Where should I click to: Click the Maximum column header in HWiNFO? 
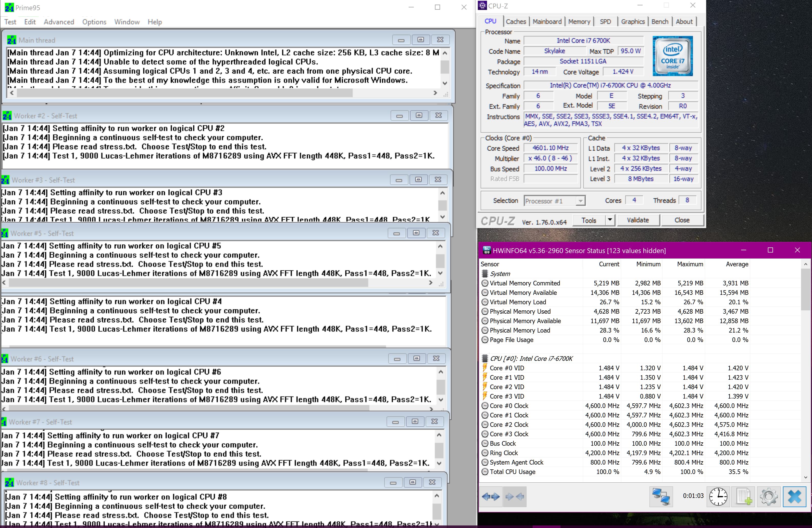690,264
